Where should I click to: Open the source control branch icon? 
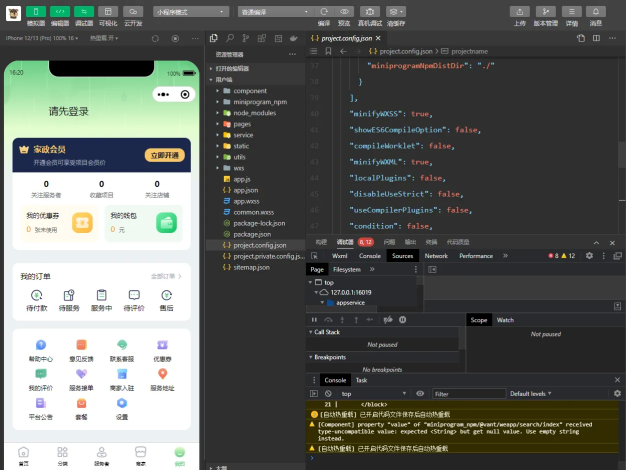pos(246,38)
